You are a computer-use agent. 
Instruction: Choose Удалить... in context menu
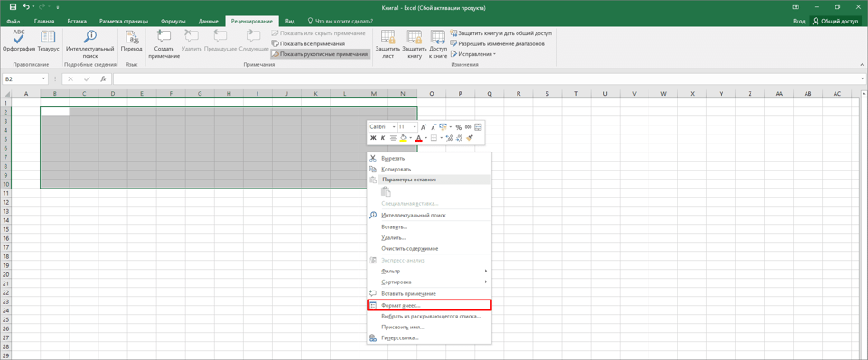click(x=430, y=238)
